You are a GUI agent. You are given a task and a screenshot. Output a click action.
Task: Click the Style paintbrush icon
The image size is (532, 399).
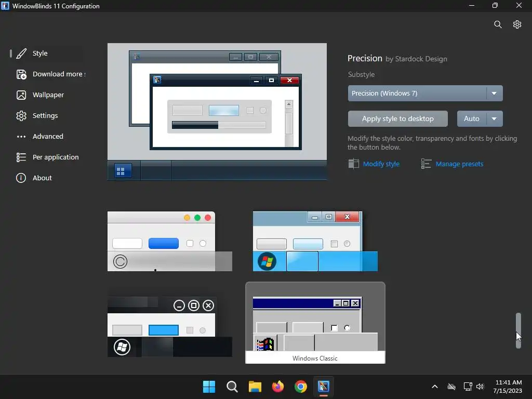click(x=21, y=54)
